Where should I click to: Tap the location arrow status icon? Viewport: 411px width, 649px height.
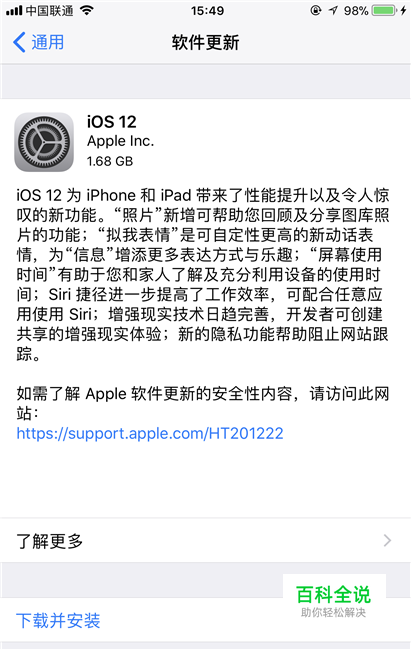click(334, 10)
